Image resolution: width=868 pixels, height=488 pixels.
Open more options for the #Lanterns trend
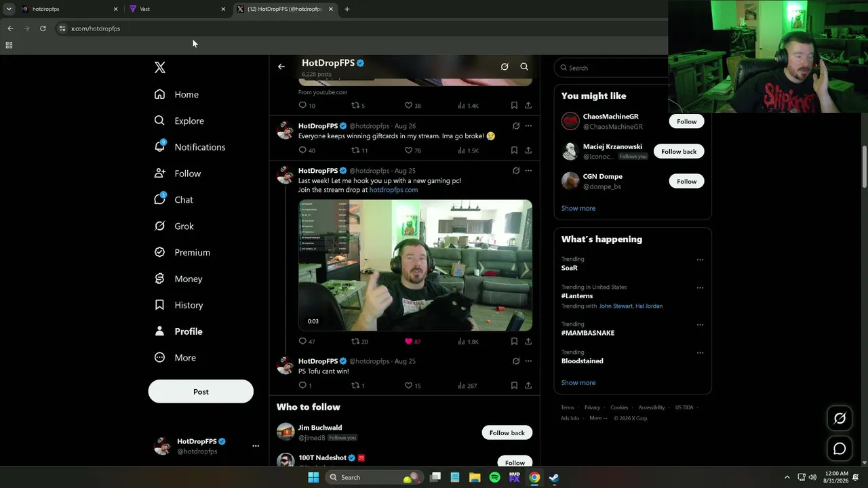tap(700, 288)
